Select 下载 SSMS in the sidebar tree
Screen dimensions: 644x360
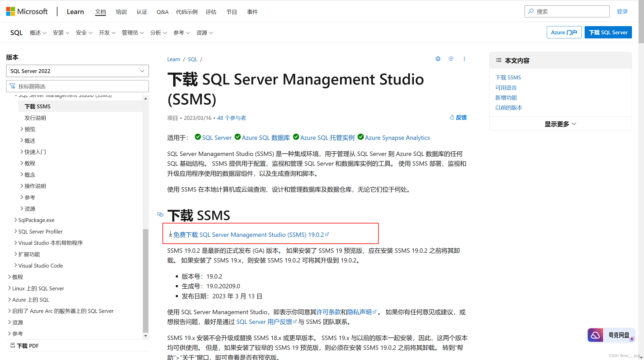tap(37, 106)
